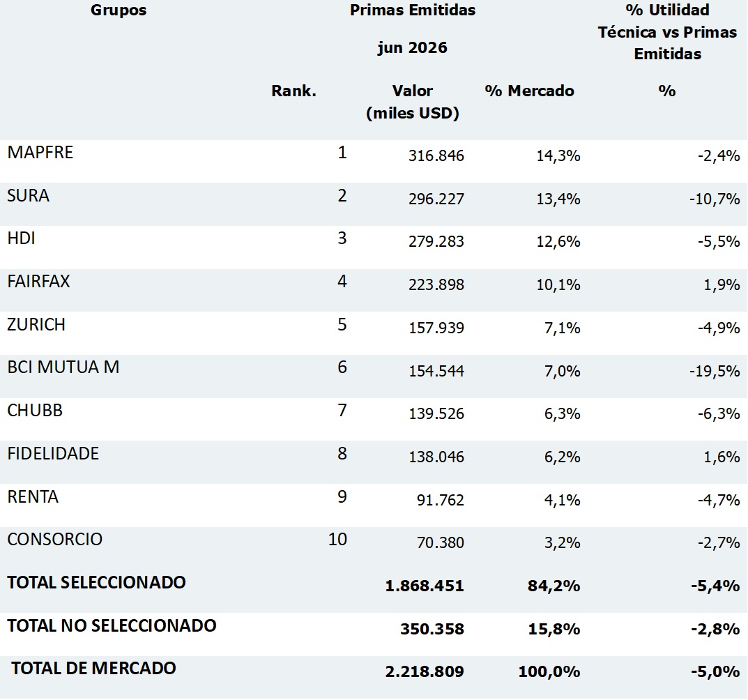Select the MAPFRE group name cell
This screenshot has width=748, height=700.
coord(40,153)
